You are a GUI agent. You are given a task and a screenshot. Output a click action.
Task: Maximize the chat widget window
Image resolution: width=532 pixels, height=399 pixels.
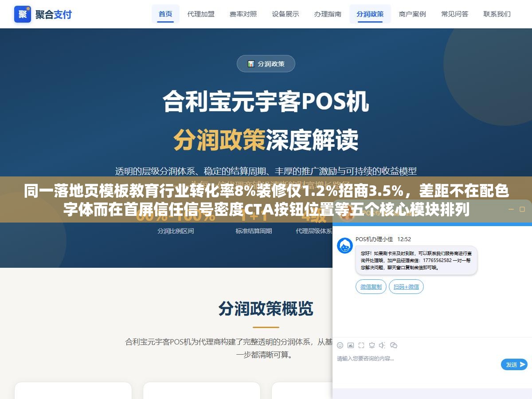521,209
